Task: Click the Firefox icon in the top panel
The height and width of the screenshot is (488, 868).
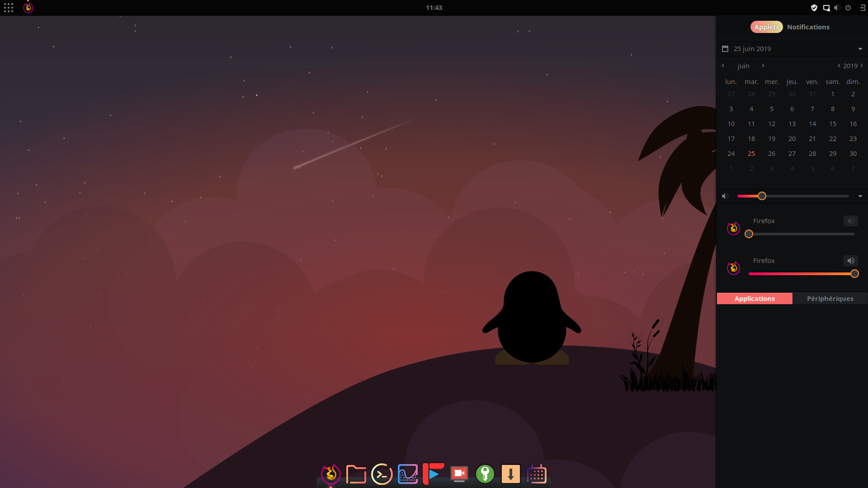Action: click(28, 8)
